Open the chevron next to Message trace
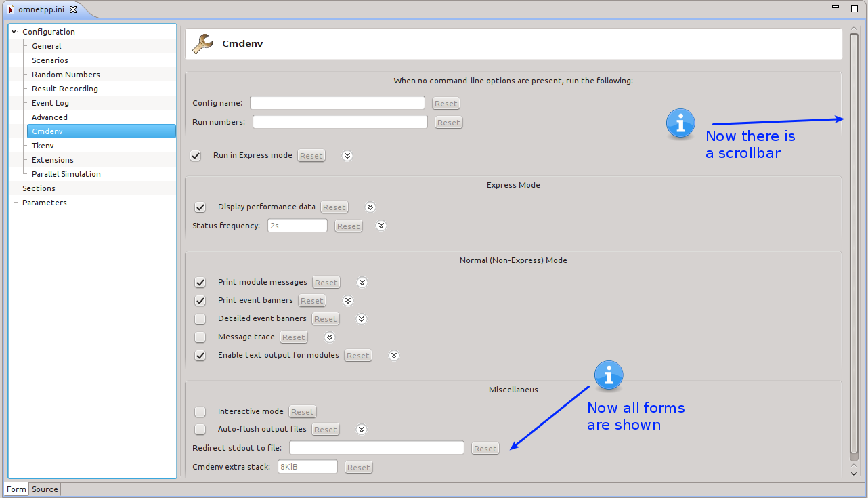 329,337
